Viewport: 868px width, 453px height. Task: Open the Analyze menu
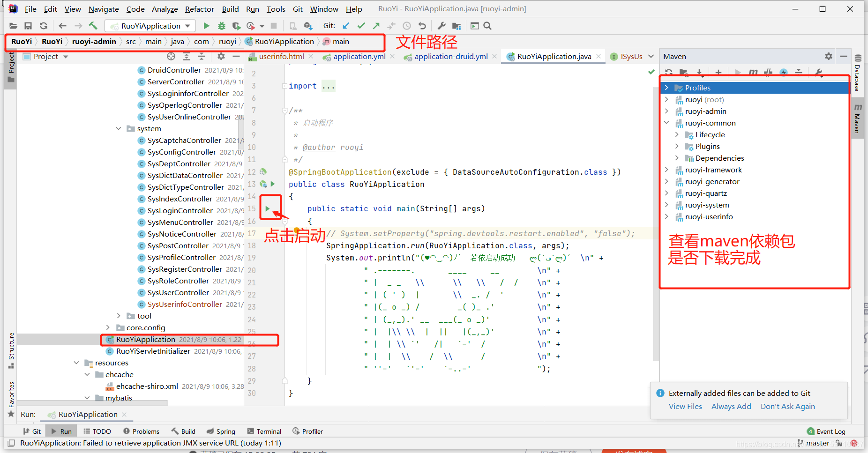point(165,9)
